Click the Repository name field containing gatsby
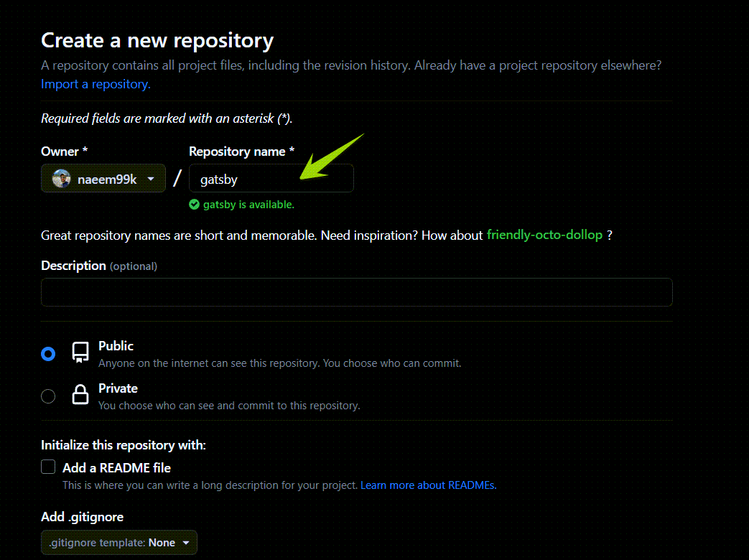The image size is (749, 560). click(271, 179)
